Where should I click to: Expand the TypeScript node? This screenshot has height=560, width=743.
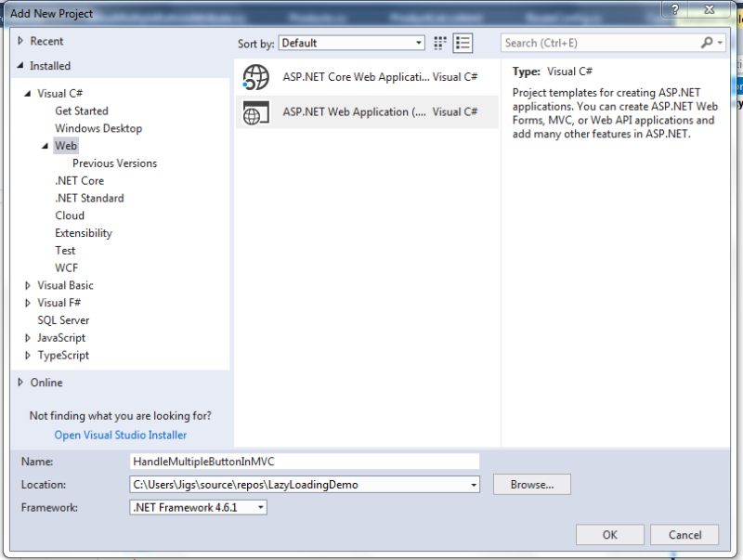pyautogui.click(x=28, y=356)
